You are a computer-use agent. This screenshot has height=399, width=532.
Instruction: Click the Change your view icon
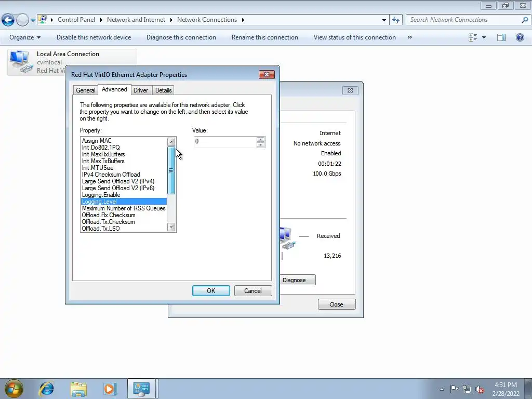(x=473, y=37)
